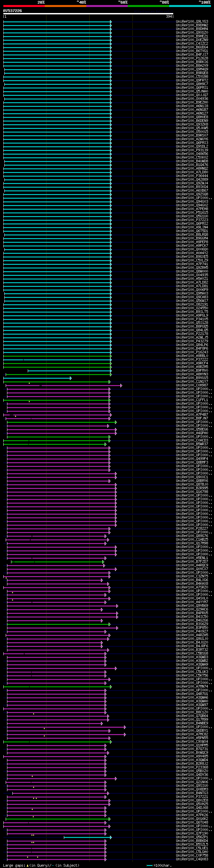Screen dimensions: 214x868
Task: Open hit UniRef100_P93139
Action: [x=192, y=150]
